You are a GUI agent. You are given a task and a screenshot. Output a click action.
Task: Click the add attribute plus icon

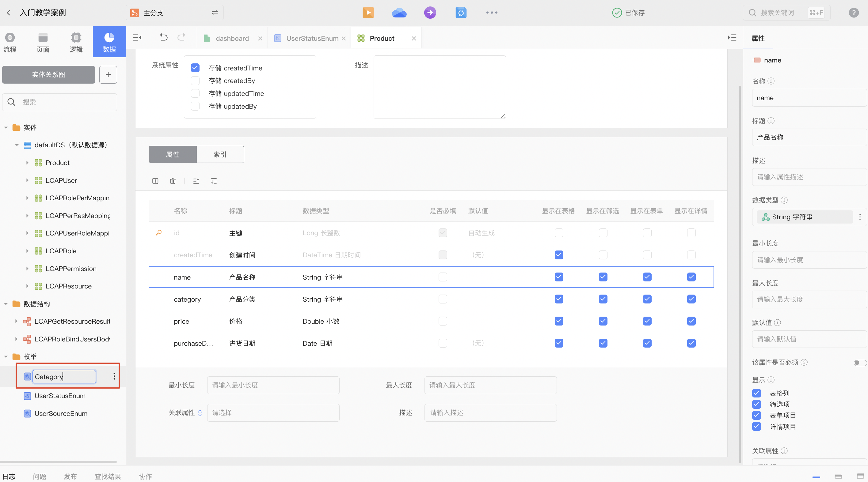point(155,181)
